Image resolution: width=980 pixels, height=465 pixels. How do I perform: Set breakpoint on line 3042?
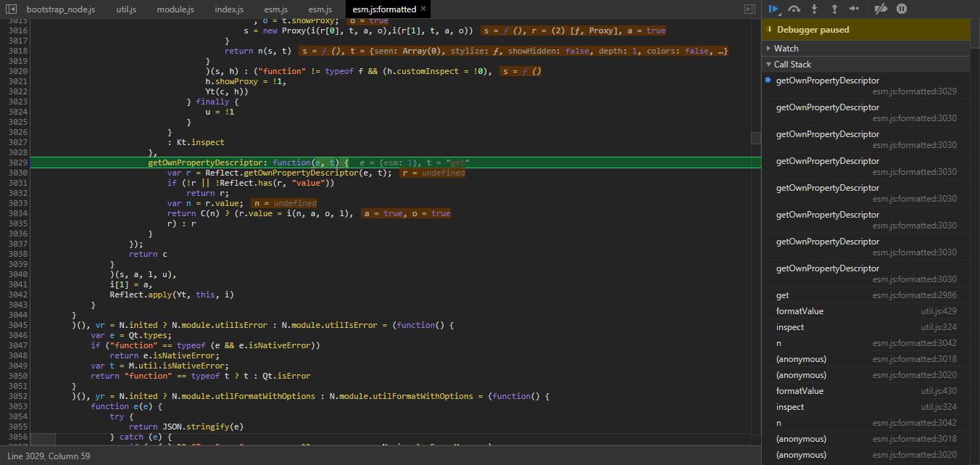(17, 295)
